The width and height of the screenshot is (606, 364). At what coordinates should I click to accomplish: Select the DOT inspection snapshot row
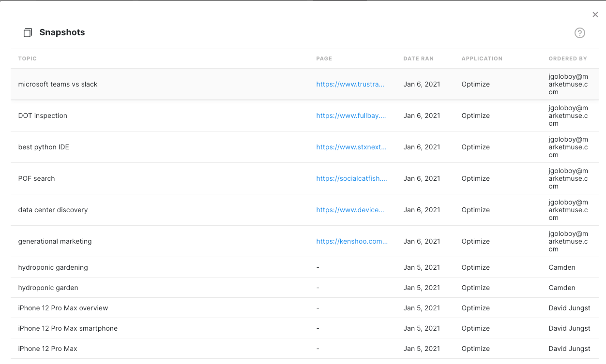click(x=43, y=116)
